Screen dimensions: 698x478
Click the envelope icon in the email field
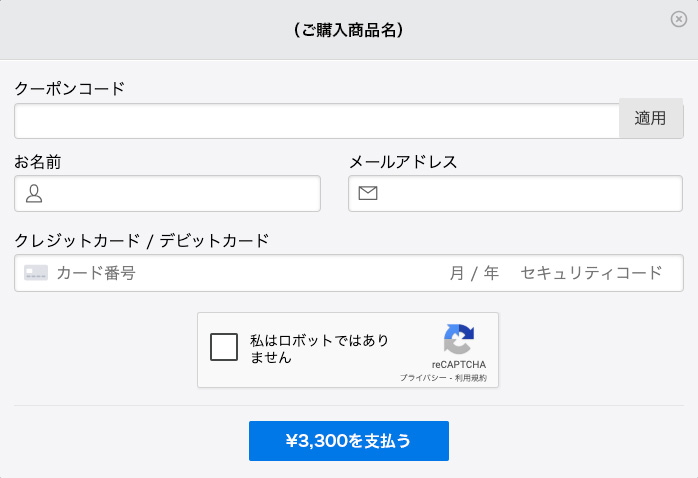click(x=368, y=194)
